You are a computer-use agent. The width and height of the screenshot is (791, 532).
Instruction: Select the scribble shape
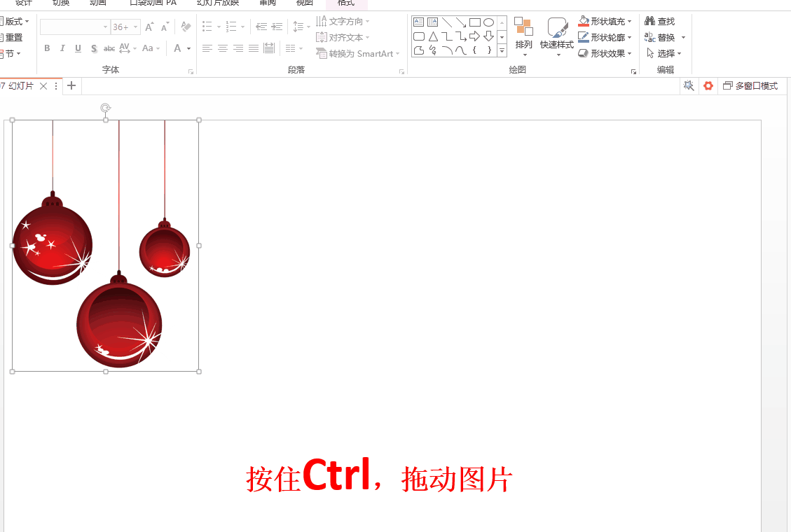pyautogui.click(x=433, y=50)
